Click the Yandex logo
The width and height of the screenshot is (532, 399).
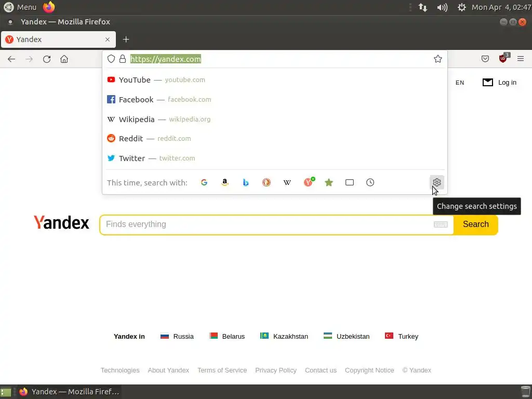pyautogui.click(x=61, y=222)
